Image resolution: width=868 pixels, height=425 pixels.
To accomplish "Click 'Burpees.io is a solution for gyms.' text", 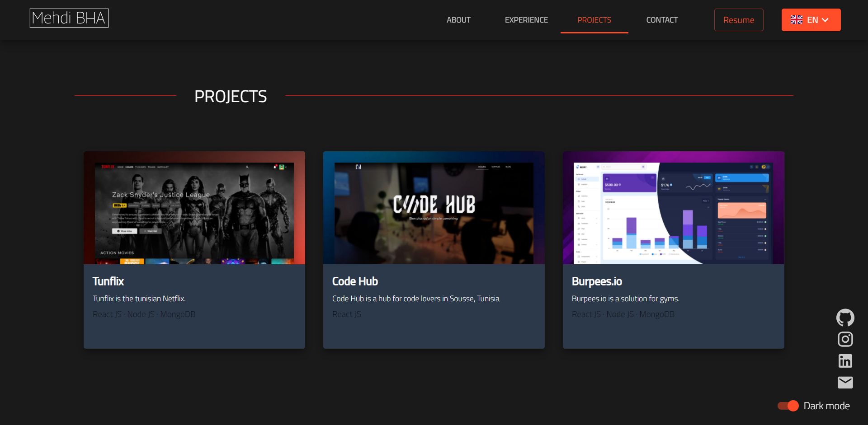I will click(625, 299).
